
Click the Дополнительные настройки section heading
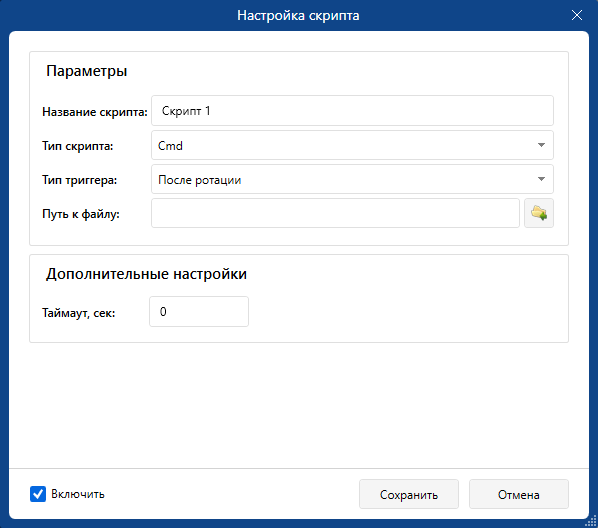(146, 274)
